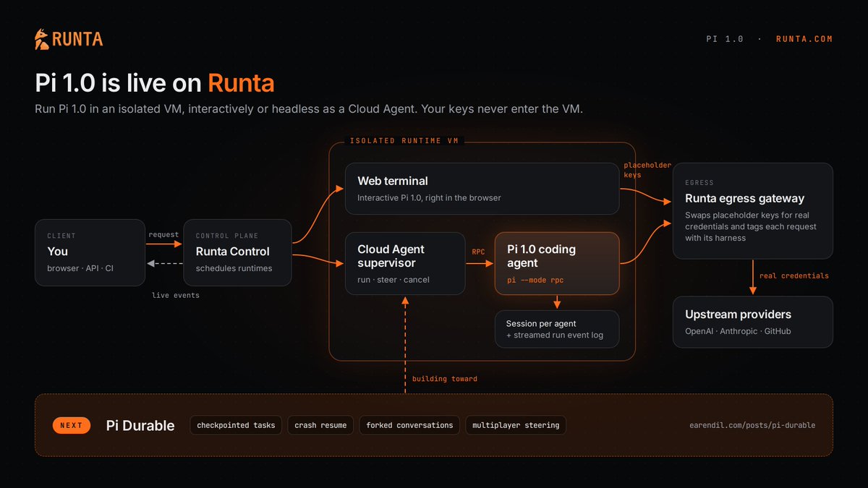Open the earendil.com/posts/pi-durable link
The image size is (868, 488).
click(x=752, y=425)
